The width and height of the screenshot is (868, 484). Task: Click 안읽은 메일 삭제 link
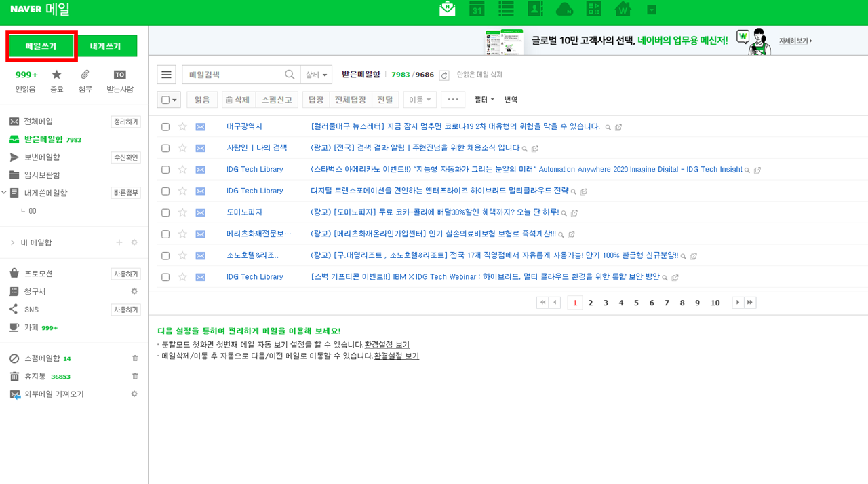[479, 75]
